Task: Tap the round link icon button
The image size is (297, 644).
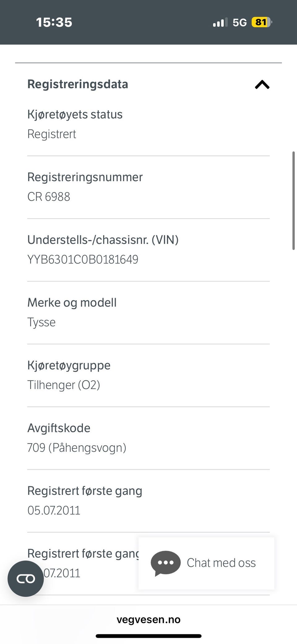Action: pyautogui.click(x=26, y=579)
